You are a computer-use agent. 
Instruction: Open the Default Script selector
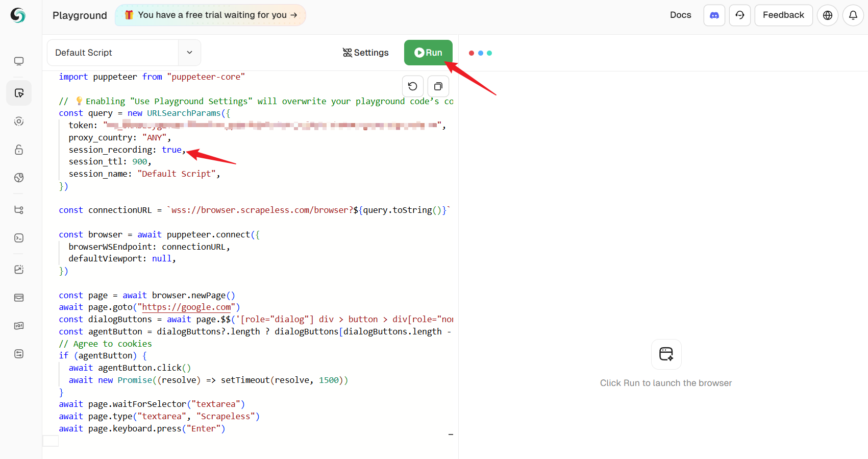(x=113, y=53)
